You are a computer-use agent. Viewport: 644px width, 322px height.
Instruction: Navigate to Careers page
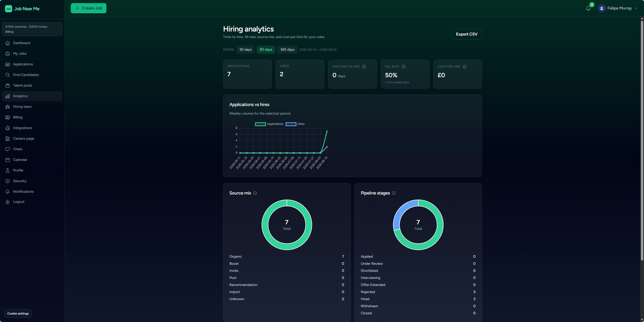tap(32, 138)
